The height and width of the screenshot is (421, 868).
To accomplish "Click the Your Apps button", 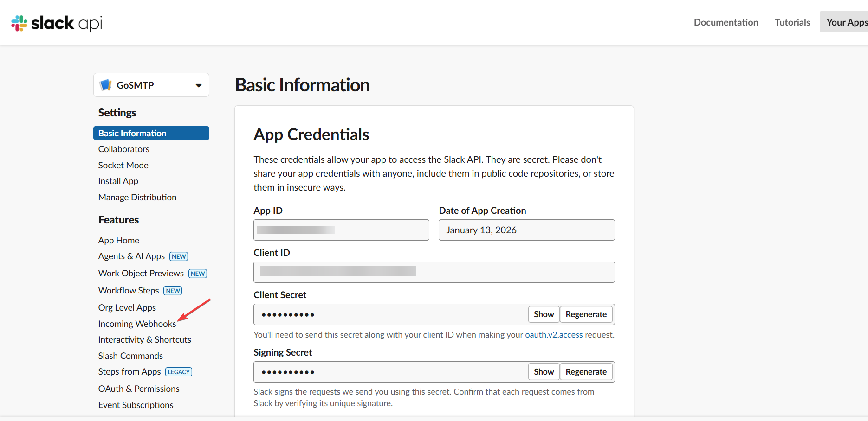I will [x=847, y=21].
